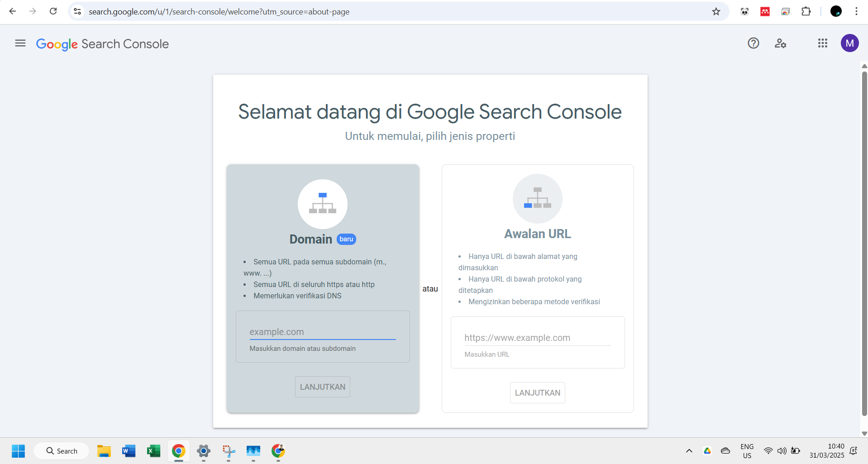Click the scrollbar up arrow
The width and height of the screenshot is (868, 464).
point(864,66)
